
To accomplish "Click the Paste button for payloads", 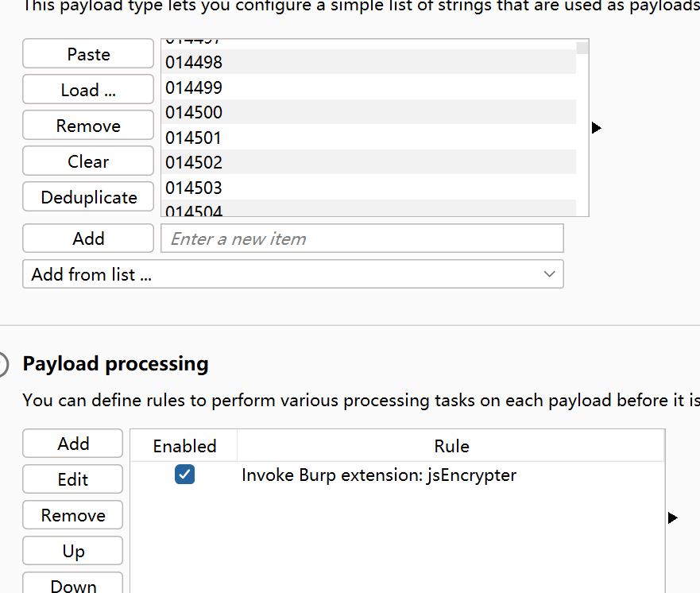I will click(88, 54).
